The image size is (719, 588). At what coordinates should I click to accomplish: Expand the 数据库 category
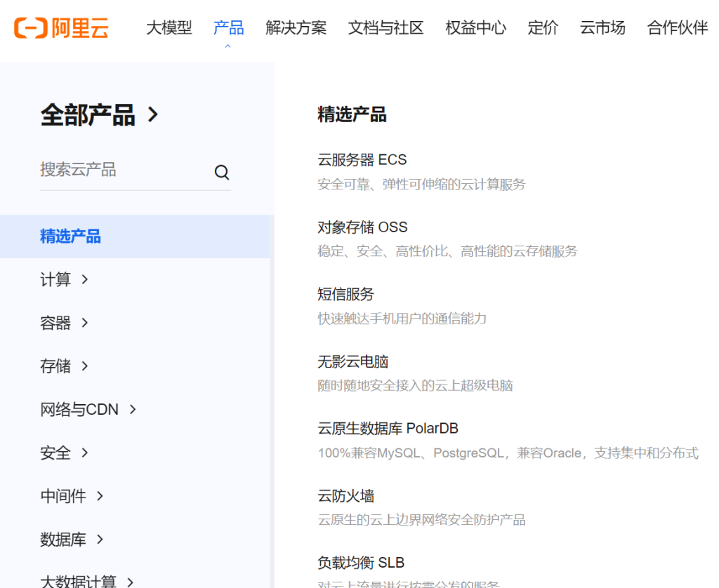[x=72, y=540]
